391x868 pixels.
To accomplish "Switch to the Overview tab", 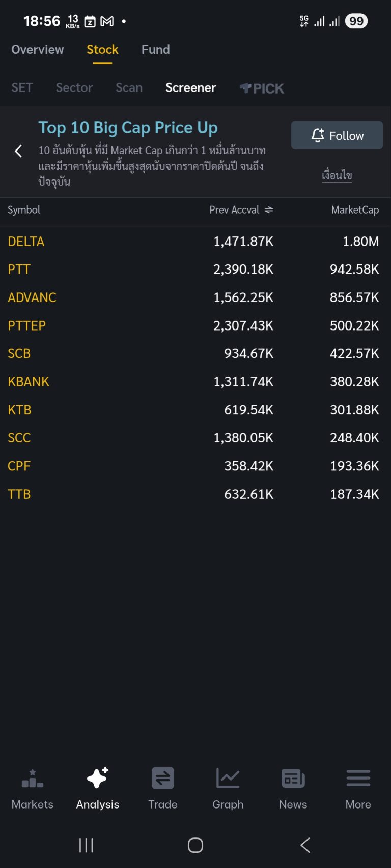I will [38, 50].
